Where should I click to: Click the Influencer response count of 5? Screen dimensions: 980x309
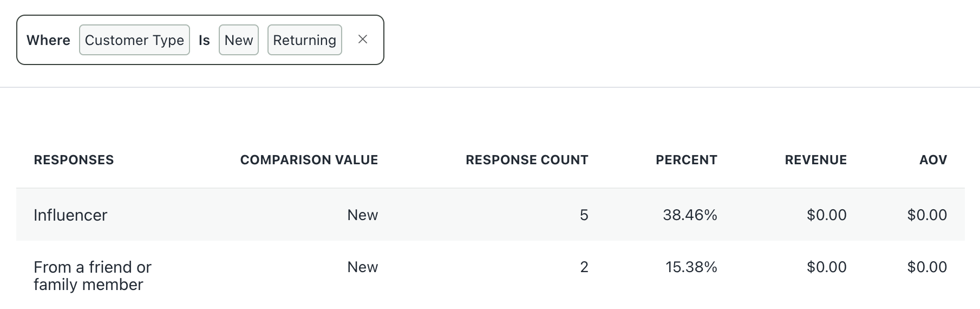[584, 215]
